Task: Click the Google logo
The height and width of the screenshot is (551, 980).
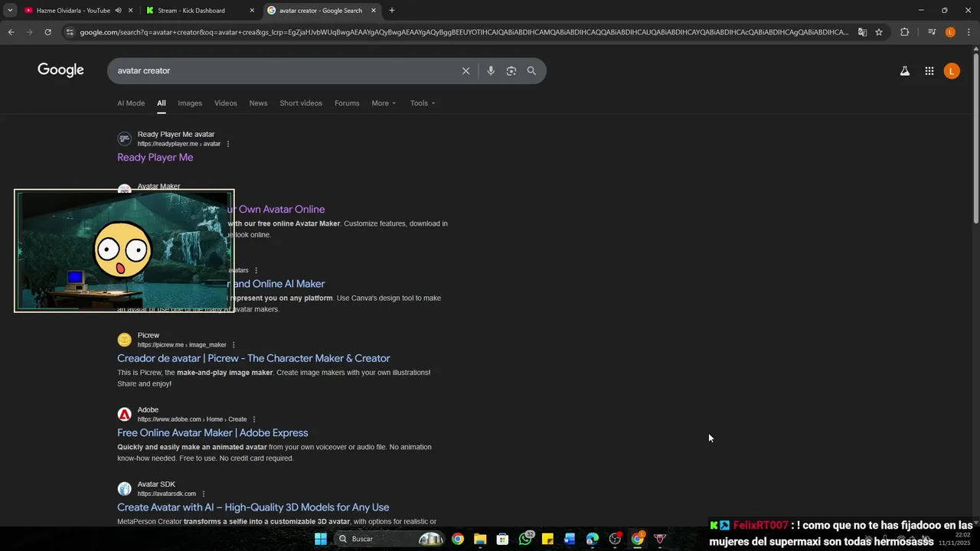Action: pyautogui.click(x=60, y=70)
